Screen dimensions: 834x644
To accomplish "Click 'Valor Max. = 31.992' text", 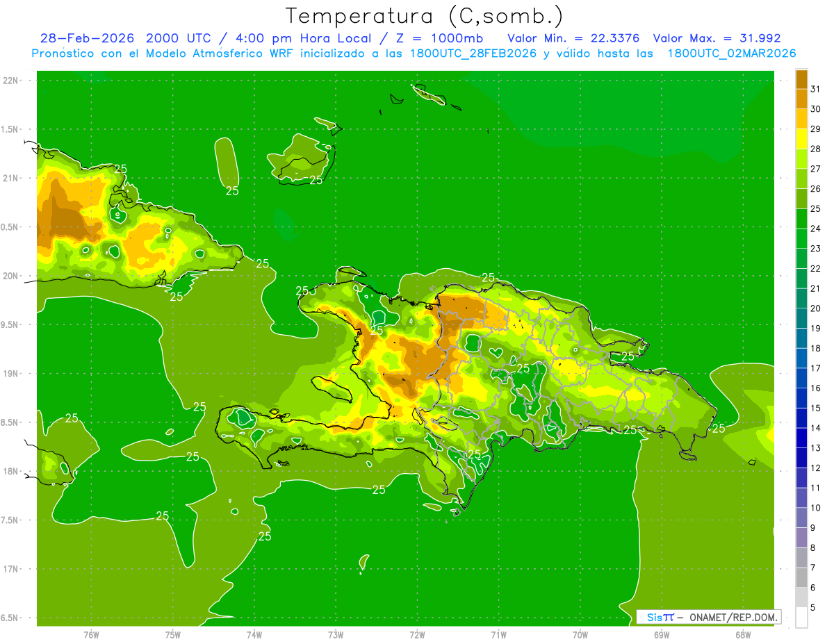I will [x=717, y=38].
